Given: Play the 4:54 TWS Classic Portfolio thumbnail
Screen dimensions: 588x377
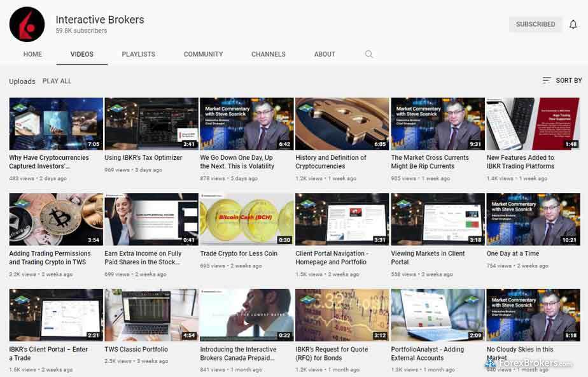Looking at the screenshot, I should point(151,315).
